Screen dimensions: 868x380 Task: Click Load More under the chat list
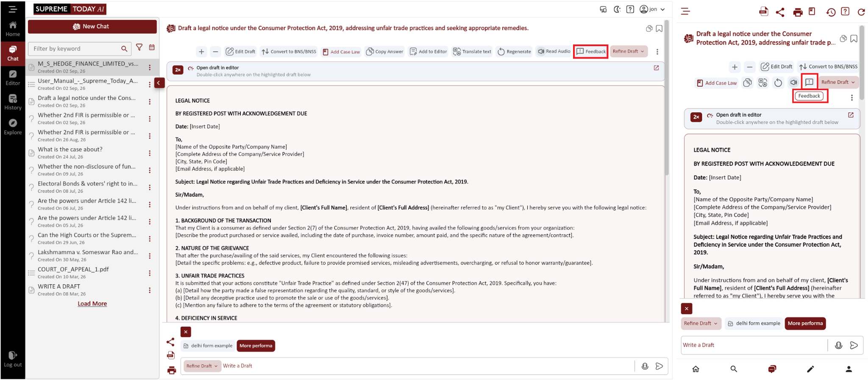(92, 304)
